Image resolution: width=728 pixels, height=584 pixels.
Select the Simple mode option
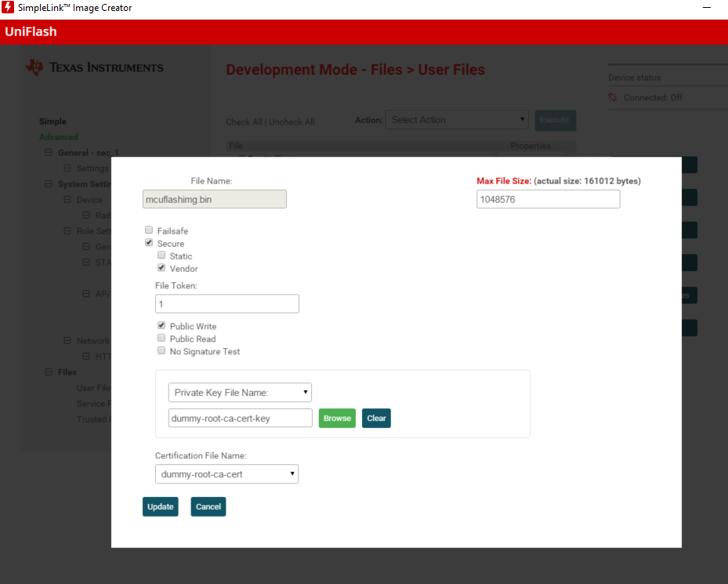53,122
